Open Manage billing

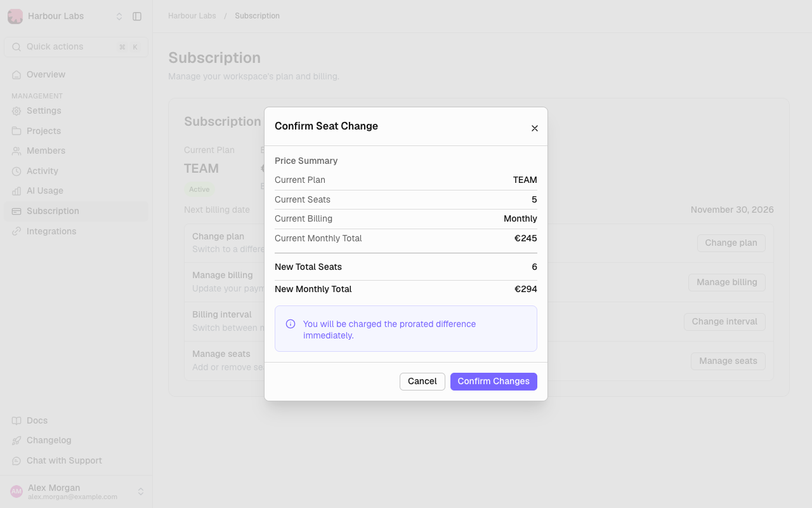[x=727, y=282]
